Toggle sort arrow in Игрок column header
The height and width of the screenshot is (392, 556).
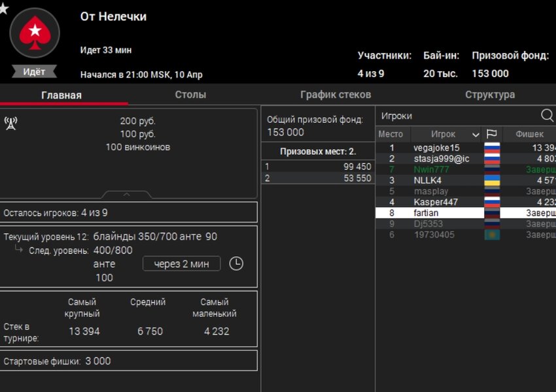click(x=474, y=135)
